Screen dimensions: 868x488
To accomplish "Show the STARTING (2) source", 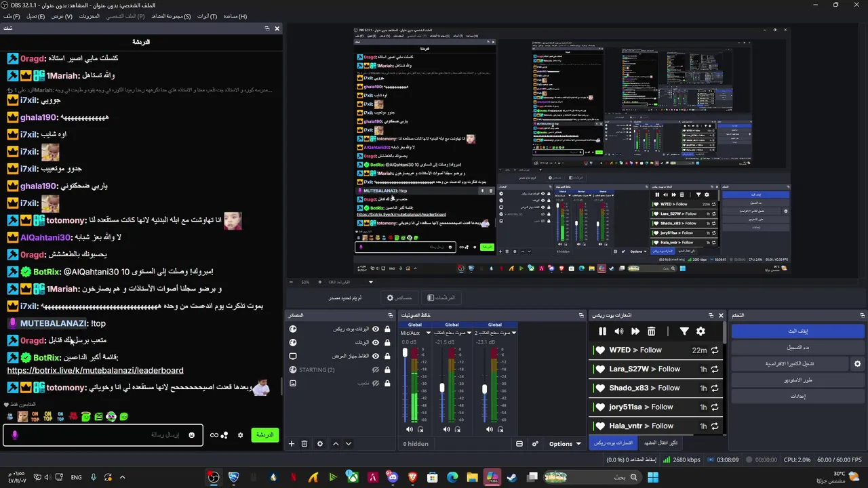I will 376,369.
